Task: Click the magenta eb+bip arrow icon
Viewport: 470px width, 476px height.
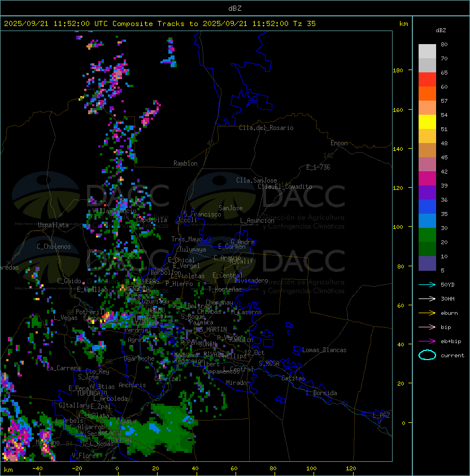Action: click(x=427, y=341)
